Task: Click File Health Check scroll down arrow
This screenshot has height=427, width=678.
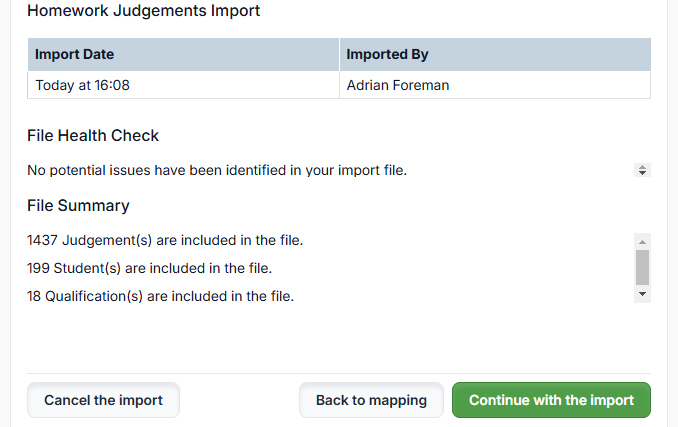Action: click(643, 174)
